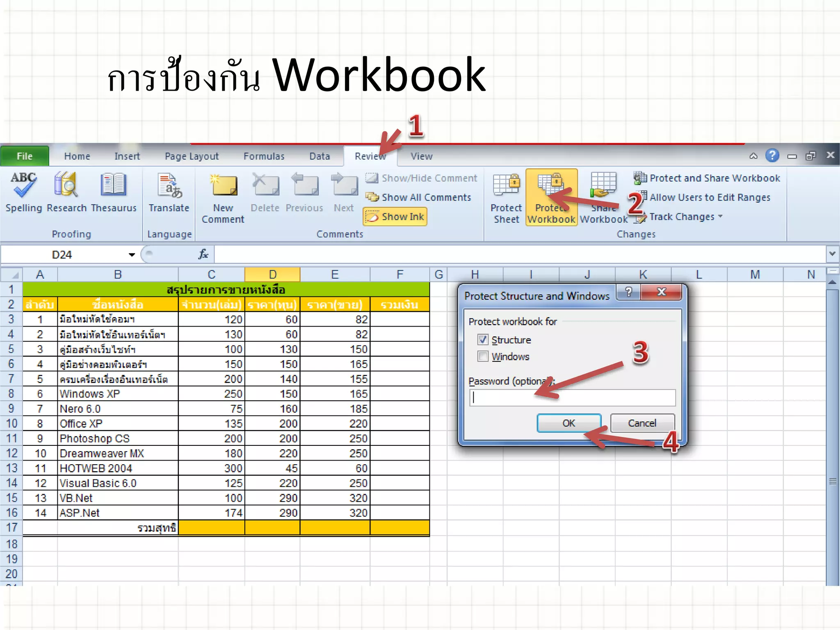Select the 'รวมสุทธิ' total label cell
Viewport: 840px width, 630px height.
tap(118, 527)
